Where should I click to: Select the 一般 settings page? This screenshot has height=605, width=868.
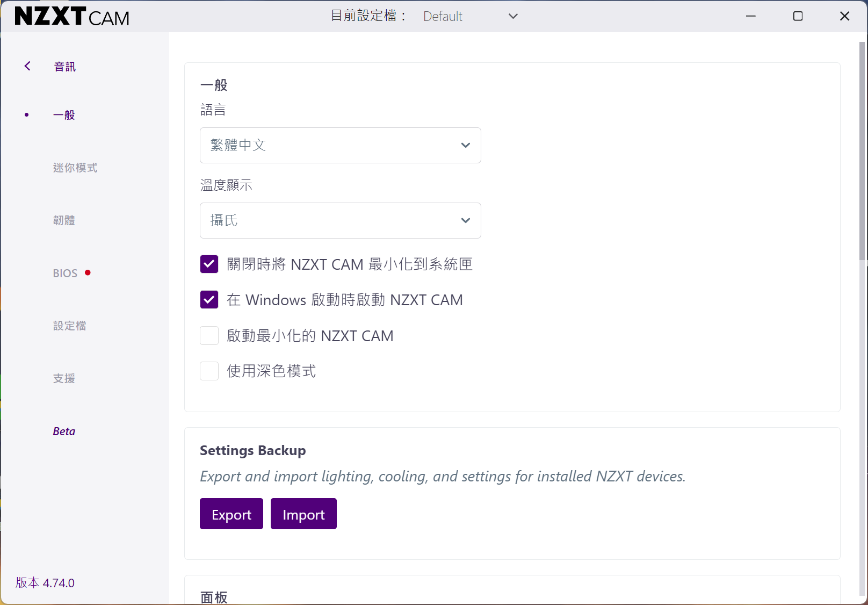(x=64, y=115)
